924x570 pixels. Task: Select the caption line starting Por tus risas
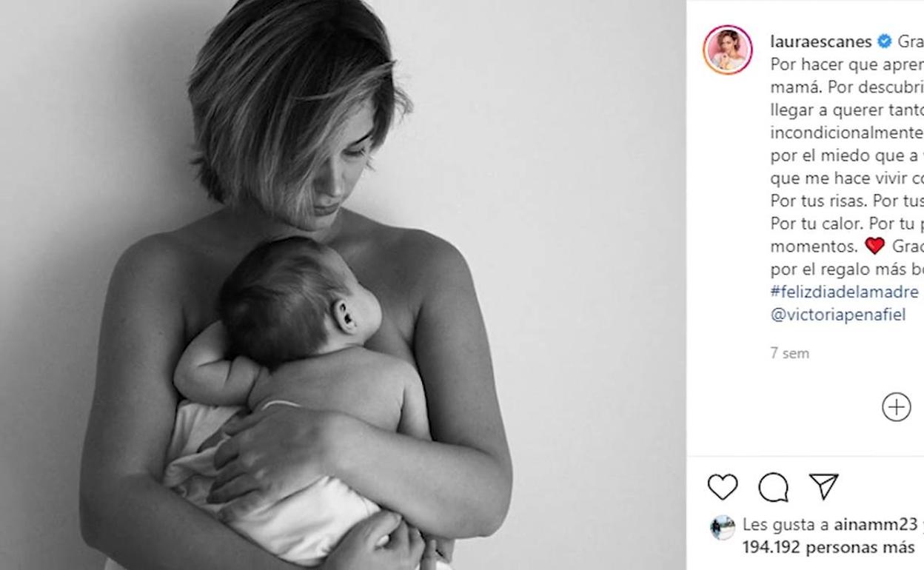click(847, 201)
